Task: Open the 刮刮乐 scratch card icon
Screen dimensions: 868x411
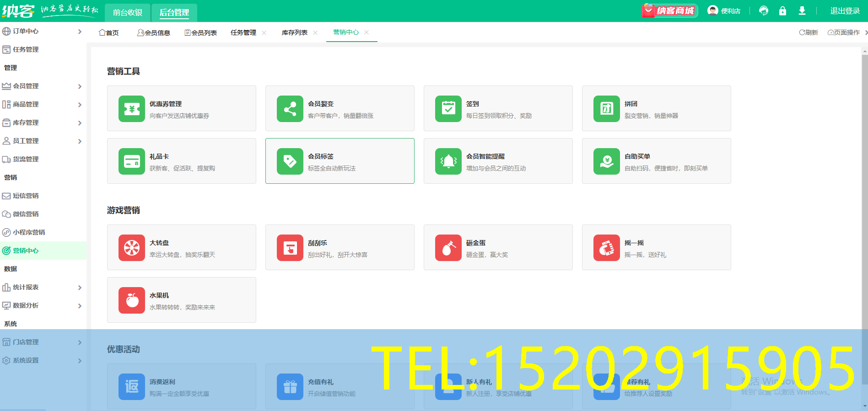Action: tap(290, 248)
